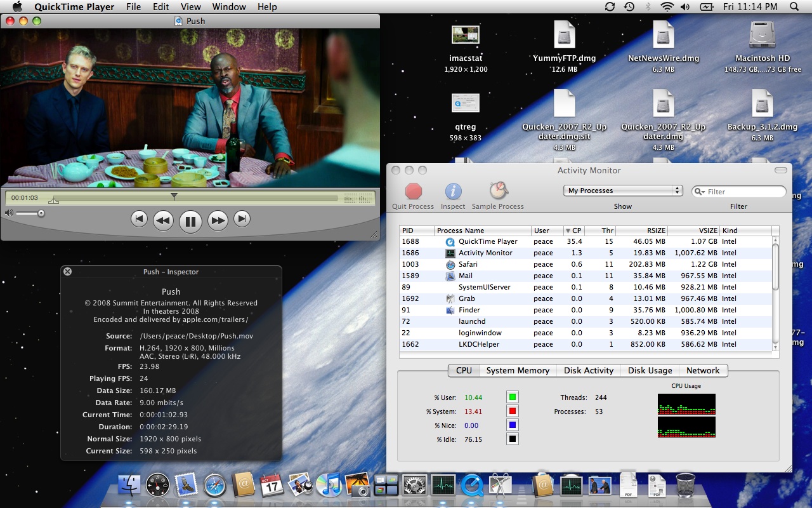Select the Macintosh HD drive icon
This screenshot has width=812, height=508.
click(762, 34)
